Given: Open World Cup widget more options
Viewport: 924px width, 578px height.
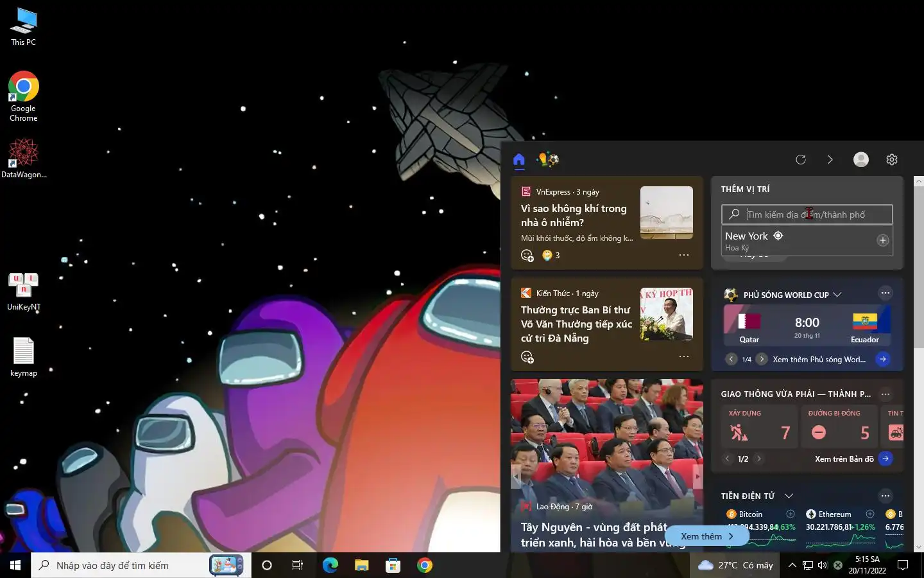Looking at the screenshot, I should (886, 293).
